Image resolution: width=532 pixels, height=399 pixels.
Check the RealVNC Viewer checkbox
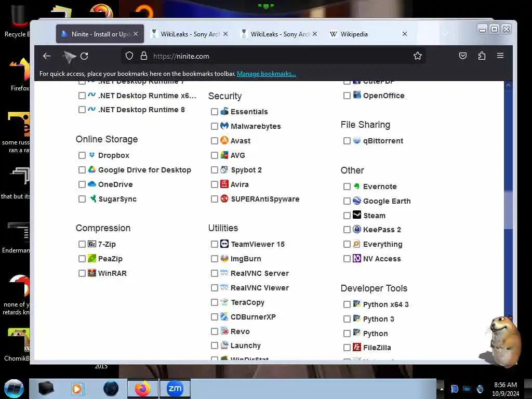point(215,288)
